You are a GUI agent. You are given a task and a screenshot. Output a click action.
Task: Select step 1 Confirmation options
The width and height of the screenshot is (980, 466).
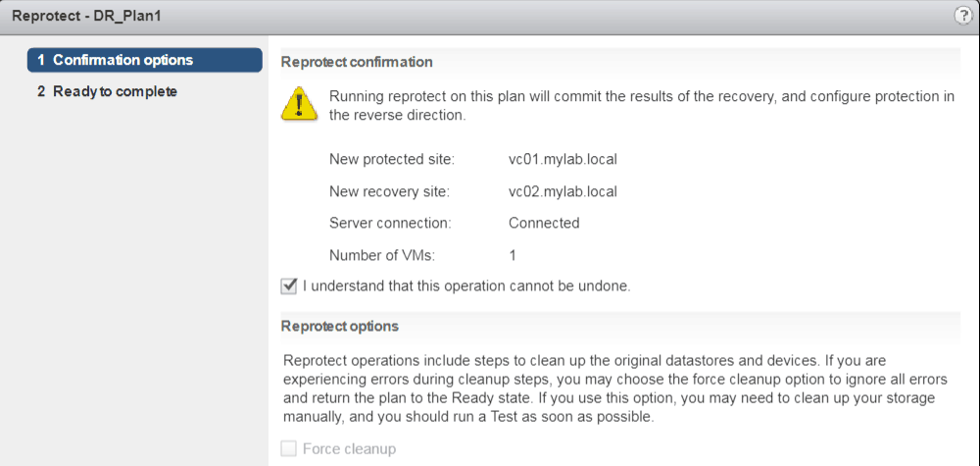pyautogui.click(x=145, y=60)
